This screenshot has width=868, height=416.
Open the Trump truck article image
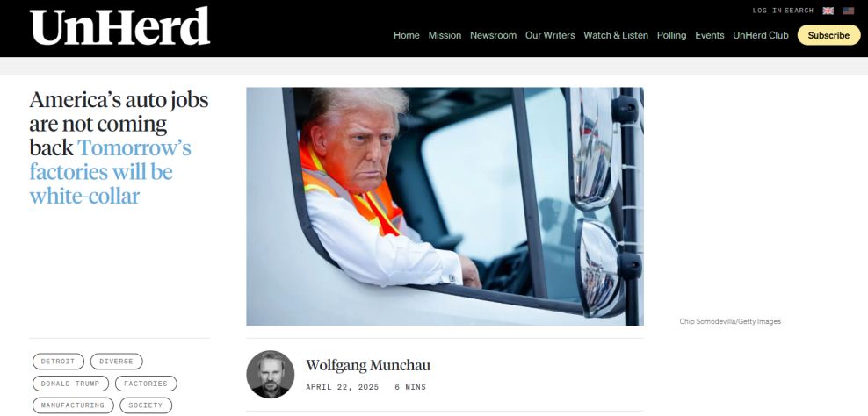coord(445,206)
